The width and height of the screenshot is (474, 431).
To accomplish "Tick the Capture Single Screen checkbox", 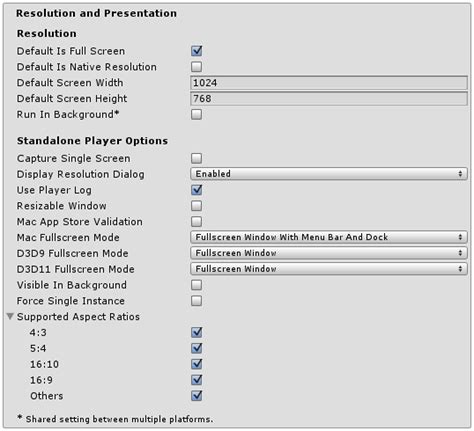I will tap(196, 158).
